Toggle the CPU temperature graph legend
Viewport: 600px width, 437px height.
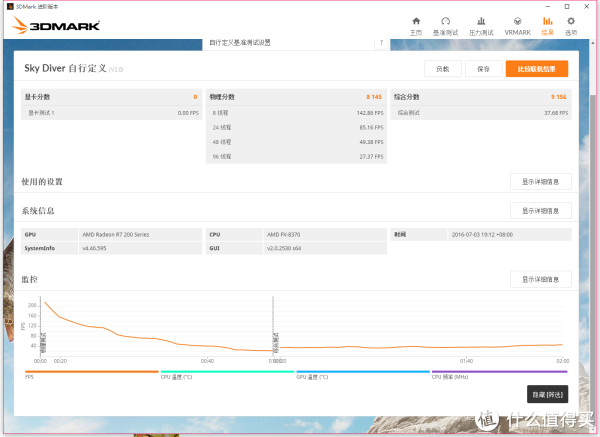[227, 374]
